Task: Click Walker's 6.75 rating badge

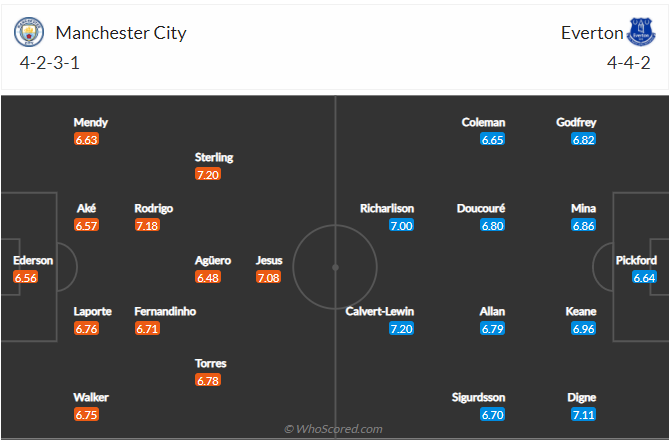Action: 87,414
